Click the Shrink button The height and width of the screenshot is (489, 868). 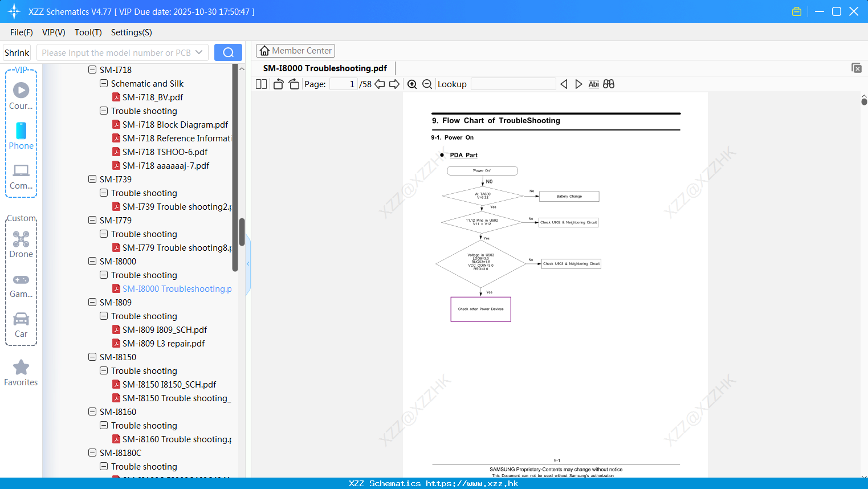[17, 52]
